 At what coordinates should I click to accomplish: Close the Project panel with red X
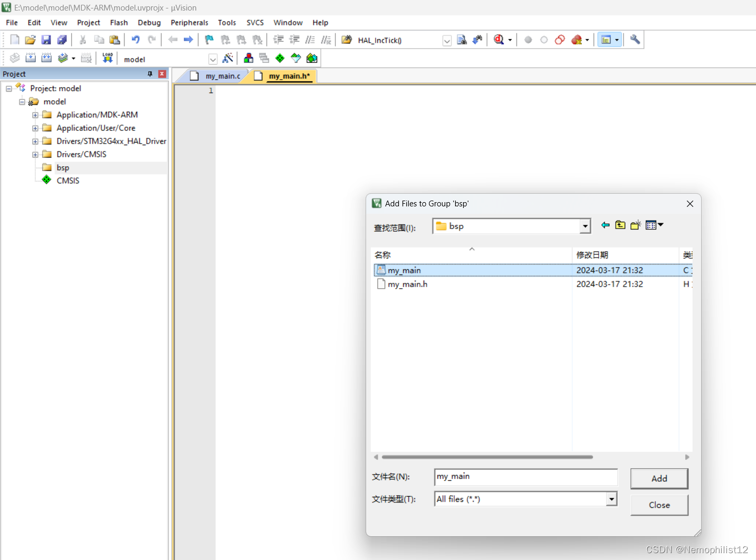(162, 74)
